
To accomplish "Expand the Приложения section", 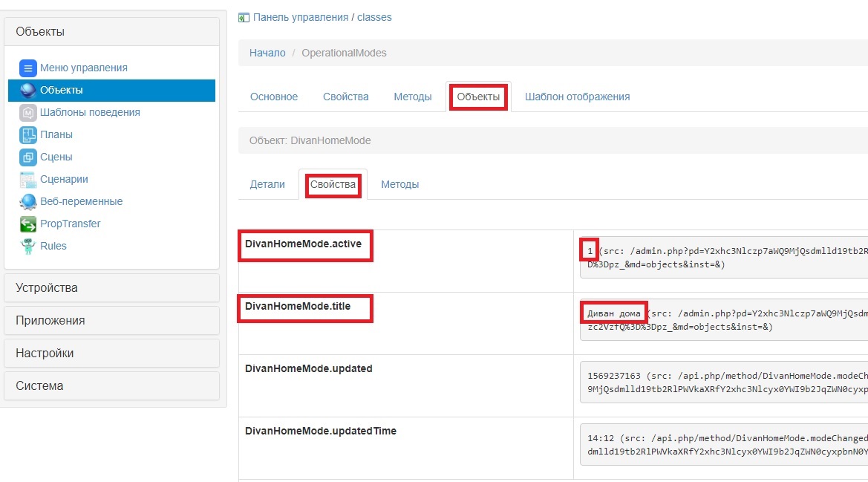I will coord(112,320).
